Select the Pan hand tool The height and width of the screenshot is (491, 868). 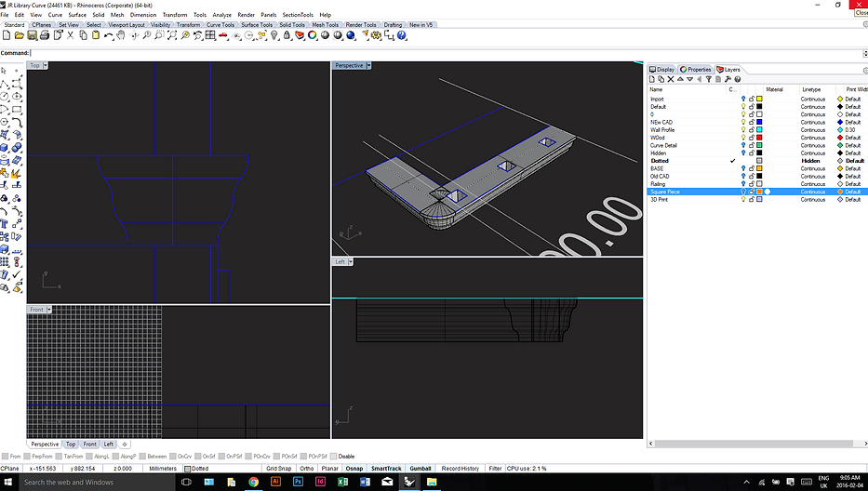(x=121, y=35)
